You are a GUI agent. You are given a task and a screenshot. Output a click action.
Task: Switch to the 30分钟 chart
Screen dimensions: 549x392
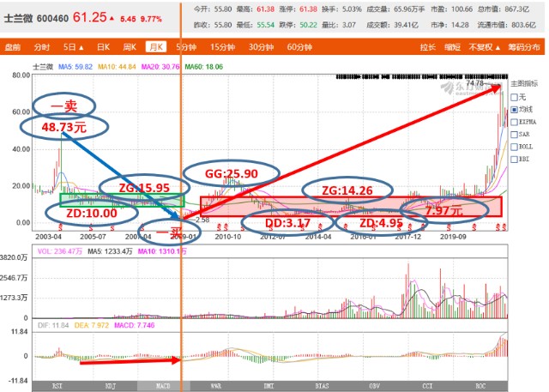pos(261,47)
